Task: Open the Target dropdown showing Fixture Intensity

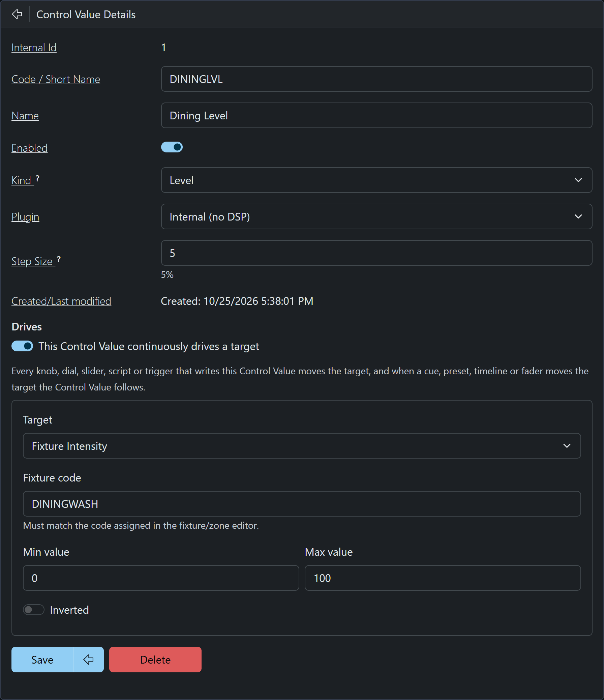Action: pos(302,446)
